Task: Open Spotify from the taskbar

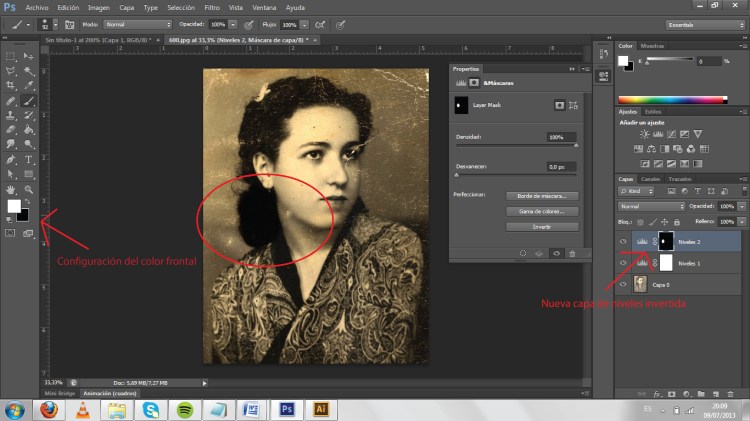Action: [x=185, y=409]
